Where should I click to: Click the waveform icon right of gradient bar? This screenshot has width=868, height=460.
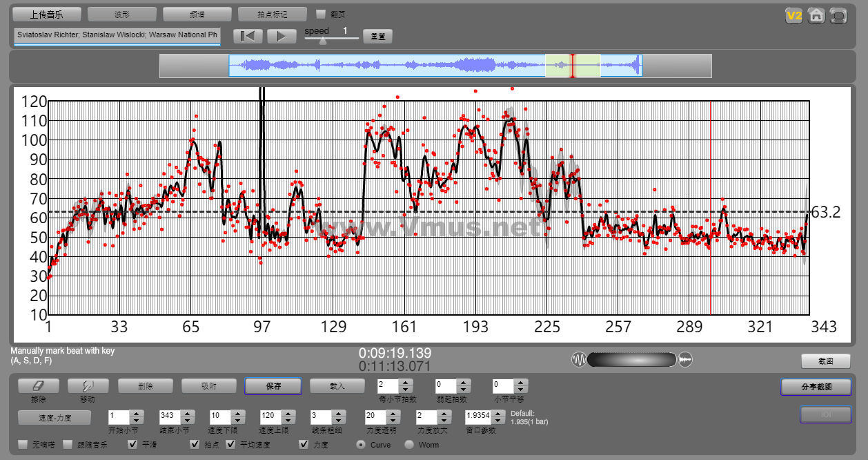point(686,360)
